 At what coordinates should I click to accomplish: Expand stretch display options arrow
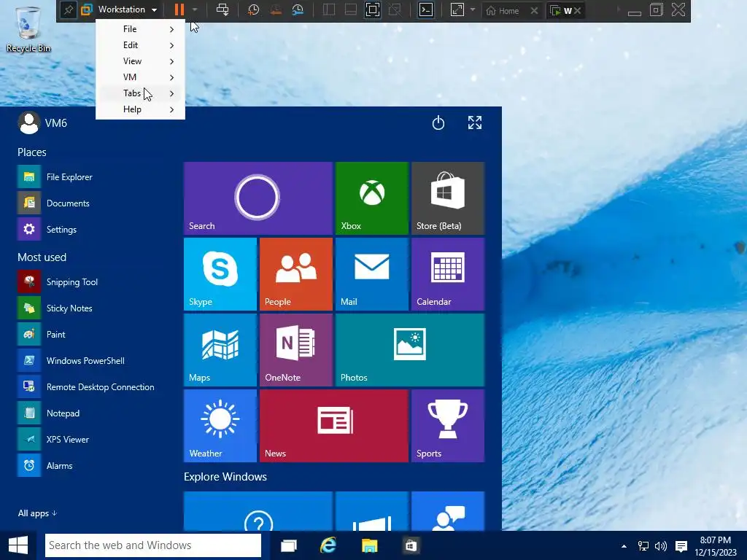pos(473,9)
